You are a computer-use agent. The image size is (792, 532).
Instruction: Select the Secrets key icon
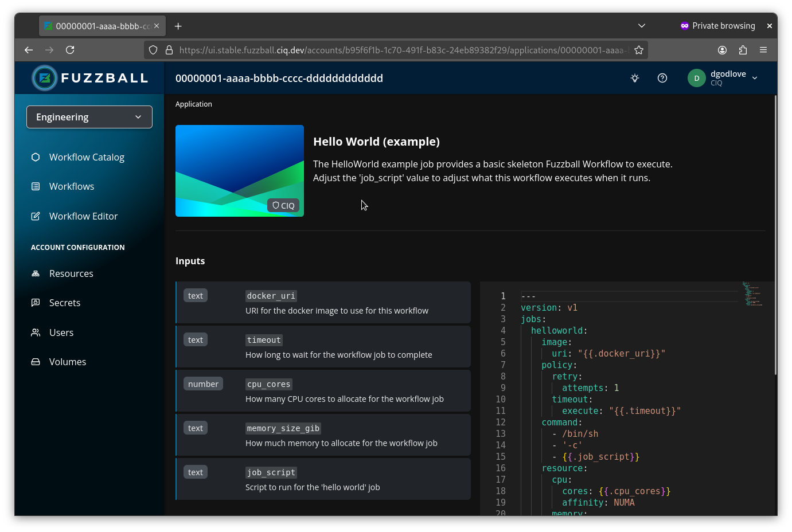[35, 303]
